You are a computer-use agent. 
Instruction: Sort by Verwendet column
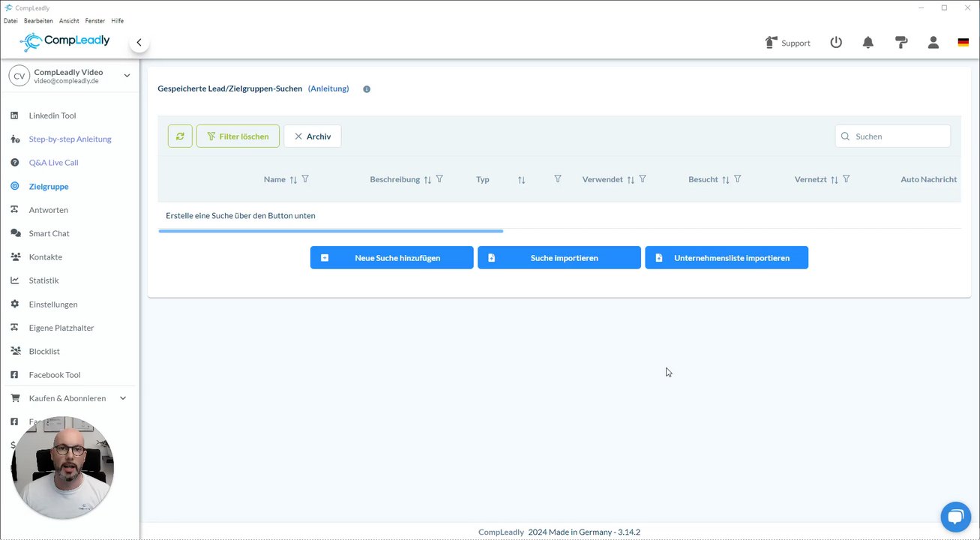pos(631,180)
